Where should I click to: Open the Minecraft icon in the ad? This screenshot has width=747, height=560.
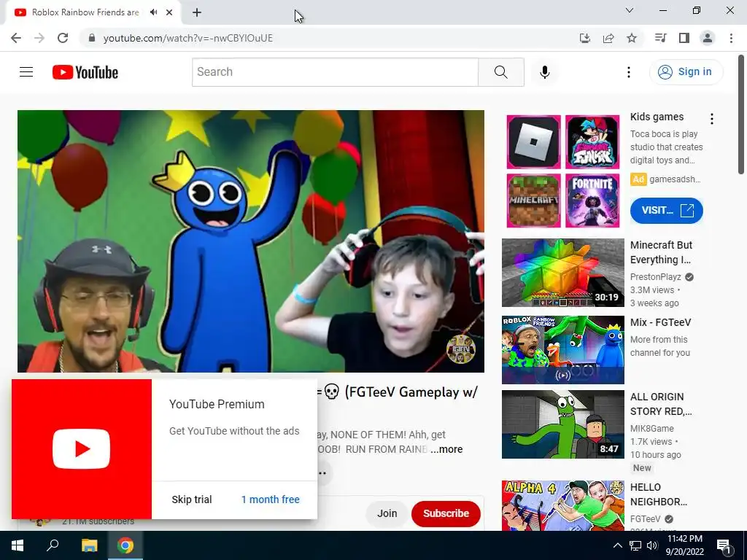pyautogui.click(x=533, y=201)
